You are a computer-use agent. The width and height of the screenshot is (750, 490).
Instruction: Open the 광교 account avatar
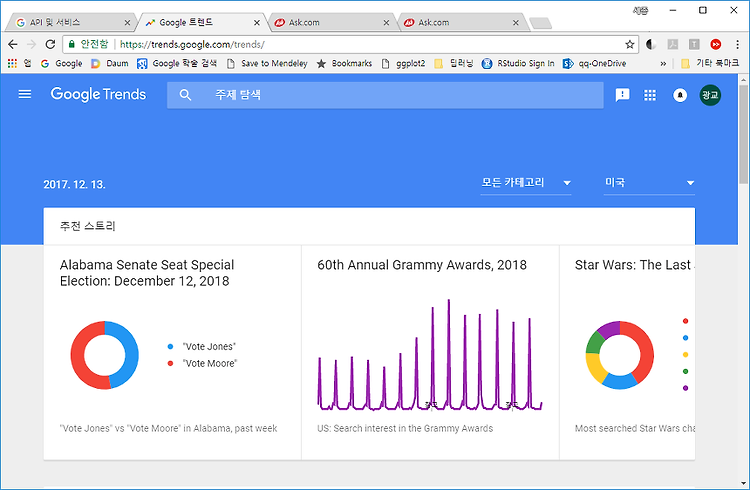click(710, 95)
